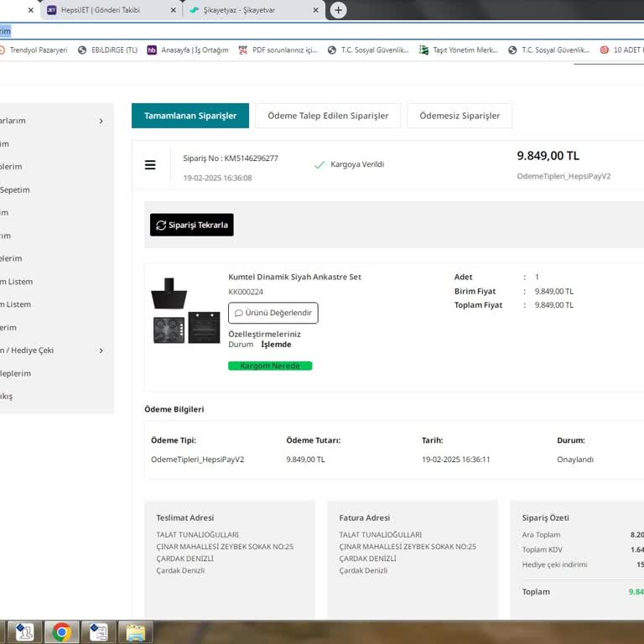Open Kumtel Ankastre Set product thumbnail

tap(186, 311)
